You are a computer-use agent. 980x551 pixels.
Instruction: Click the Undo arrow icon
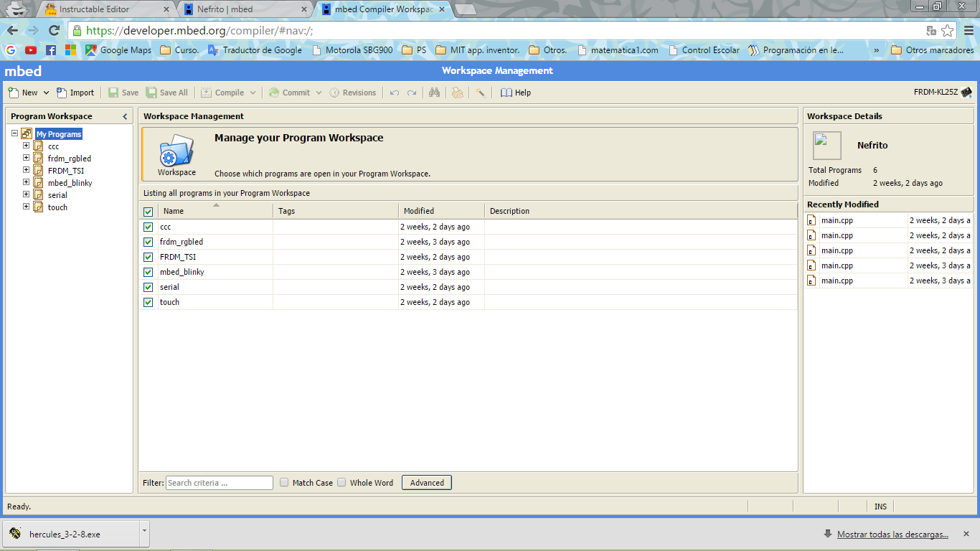(395, 93)
